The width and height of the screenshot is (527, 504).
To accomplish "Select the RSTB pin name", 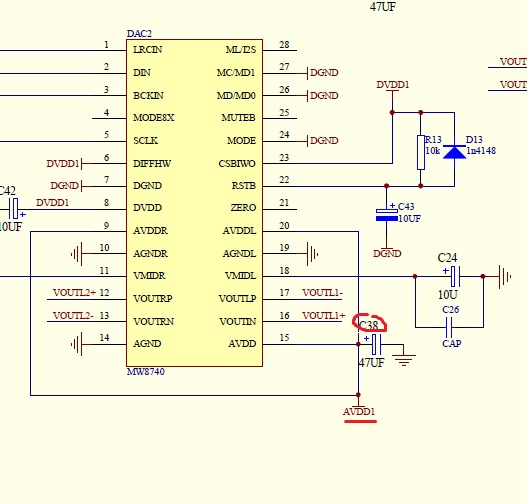I will click(x=244, y=185).
